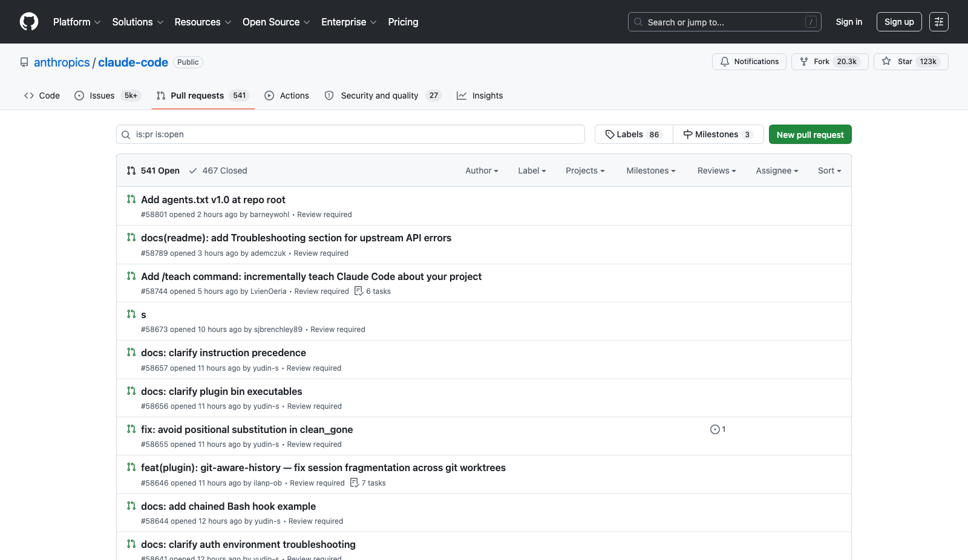Select the Pull requests tab
968x560 pixels.
click(x=203, y=96)
